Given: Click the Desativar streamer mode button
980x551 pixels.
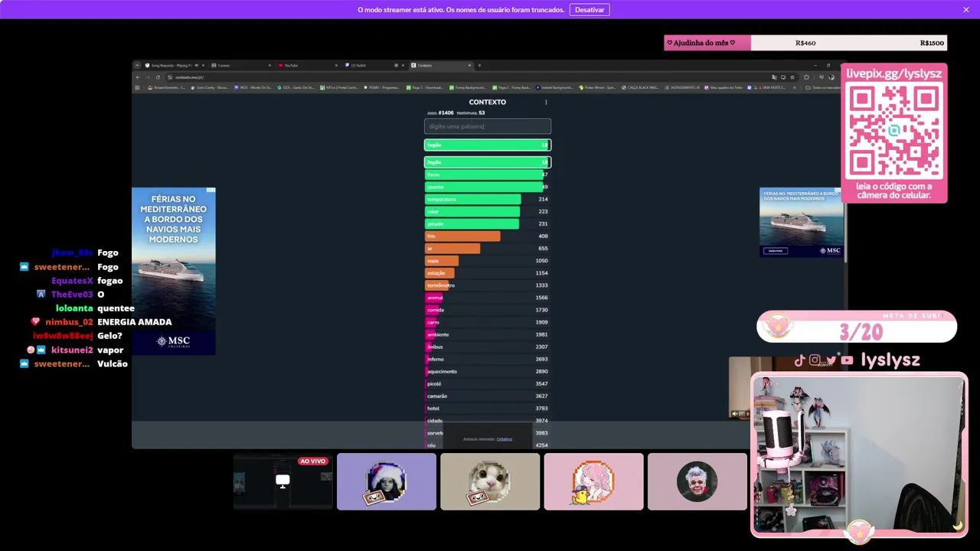Looking at the screenshot, I should click(590, 9).
